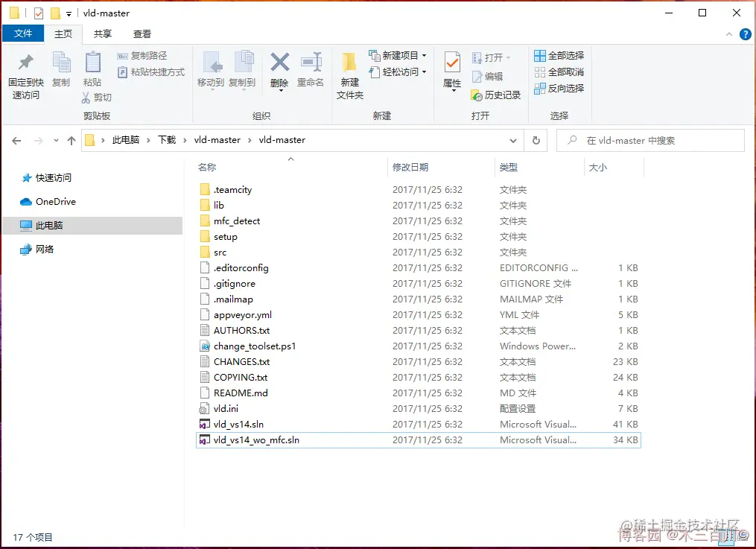The height and width of the screenshot is (549, 756).
Task: Switch to the 查看 (View) tab
Action: click(x=142, y=34)
